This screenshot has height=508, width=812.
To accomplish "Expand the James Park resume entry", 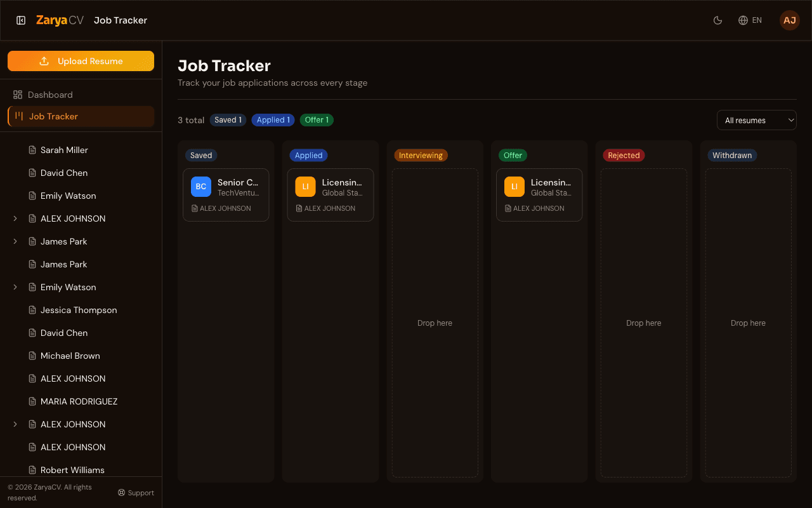I will tap(15, 241).
